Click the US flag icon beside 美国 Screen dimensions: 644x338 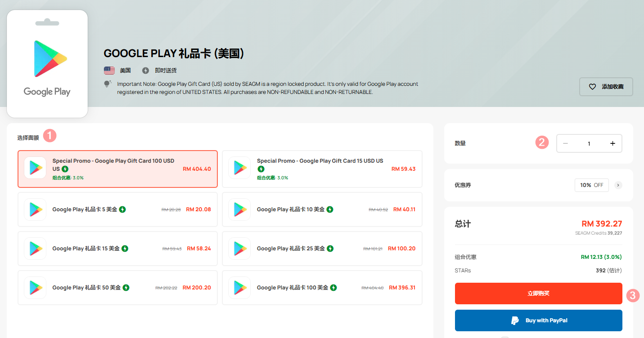(109, 71)
